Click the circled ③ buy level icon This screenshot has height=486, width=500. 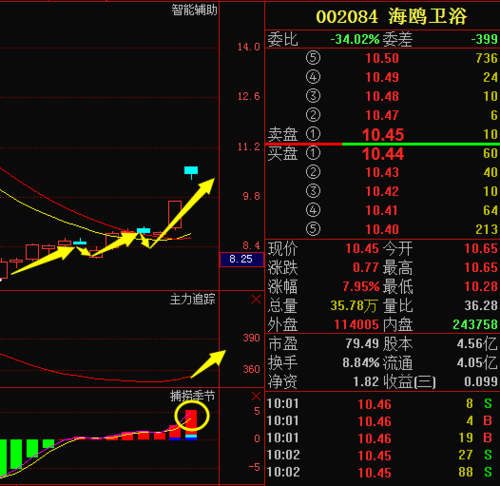[313, 191]
